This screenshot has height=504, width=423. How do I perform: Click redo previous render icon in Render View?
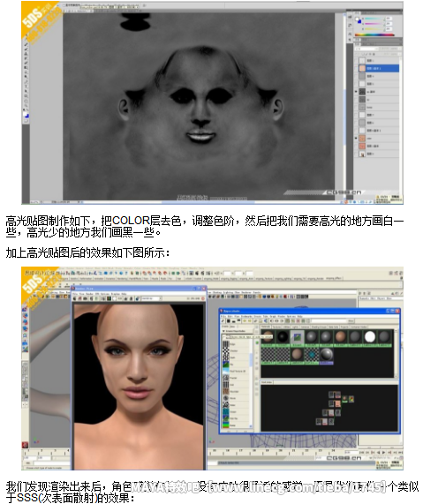point(75,298)
